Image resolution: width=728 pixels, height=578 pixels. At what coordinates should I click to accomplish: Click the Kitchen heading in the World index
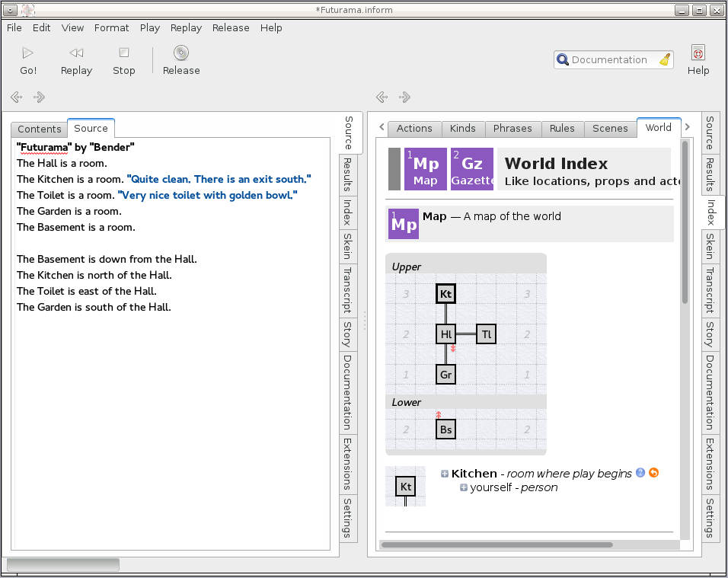pos(474,474)
